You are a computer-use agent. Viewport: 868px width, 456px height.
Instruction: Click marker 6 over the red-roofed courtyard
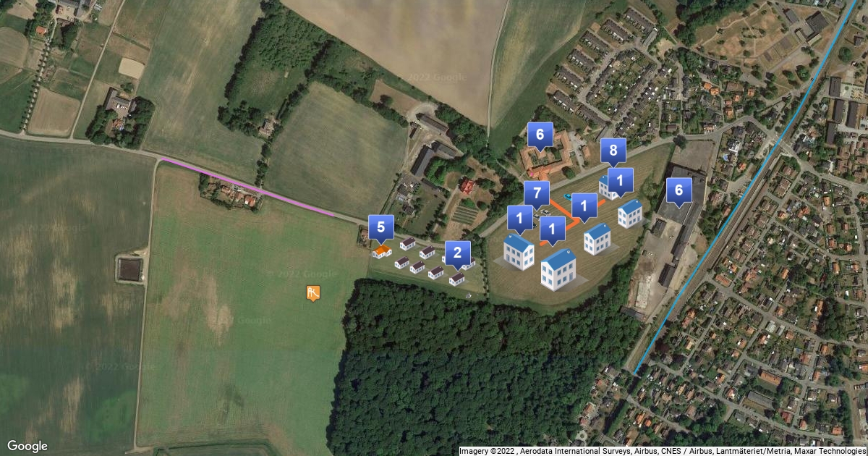pyautogui.click(x=540, y=135)
